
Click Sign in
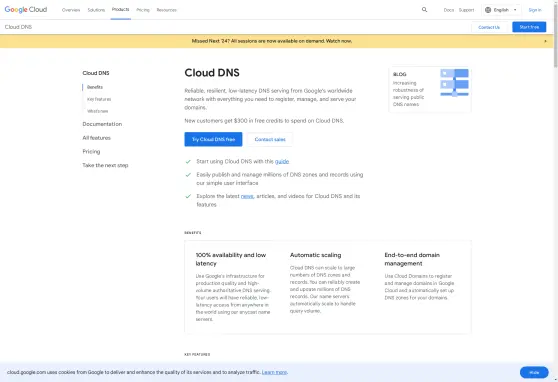click(535, 10)
